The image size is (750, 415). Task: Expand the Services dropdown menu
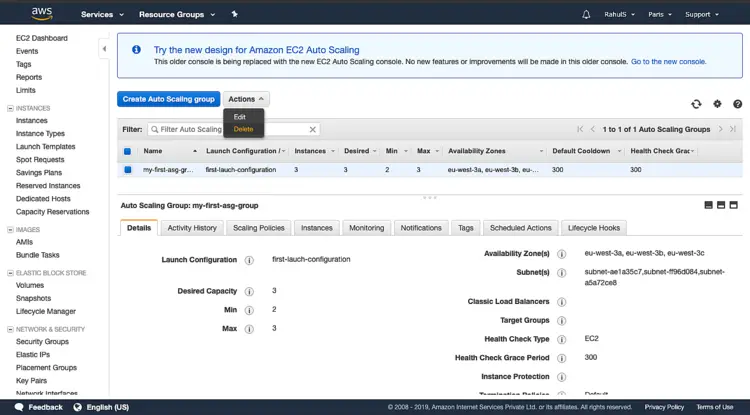point(102,15)
